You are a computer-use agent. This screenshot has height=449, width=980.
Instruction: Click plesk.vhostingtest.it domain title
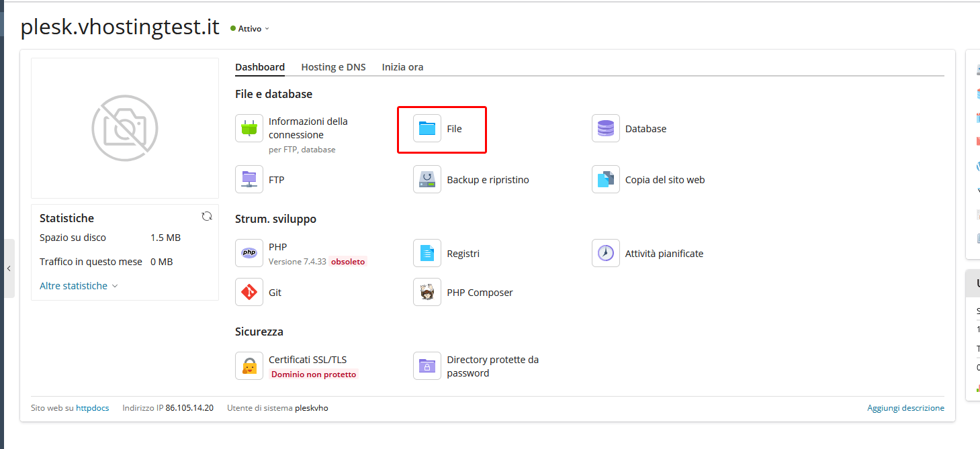pyautogui.click(x=120, y=27)
